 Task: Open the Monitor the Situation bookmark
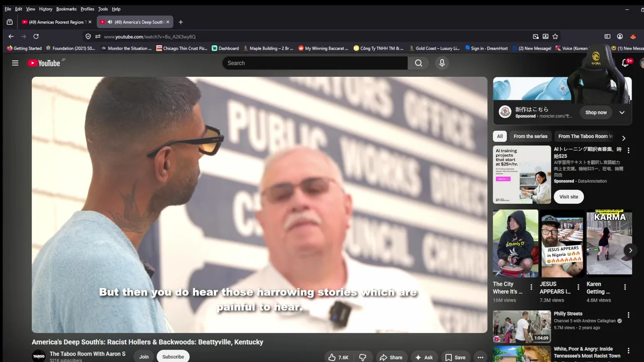126,48
